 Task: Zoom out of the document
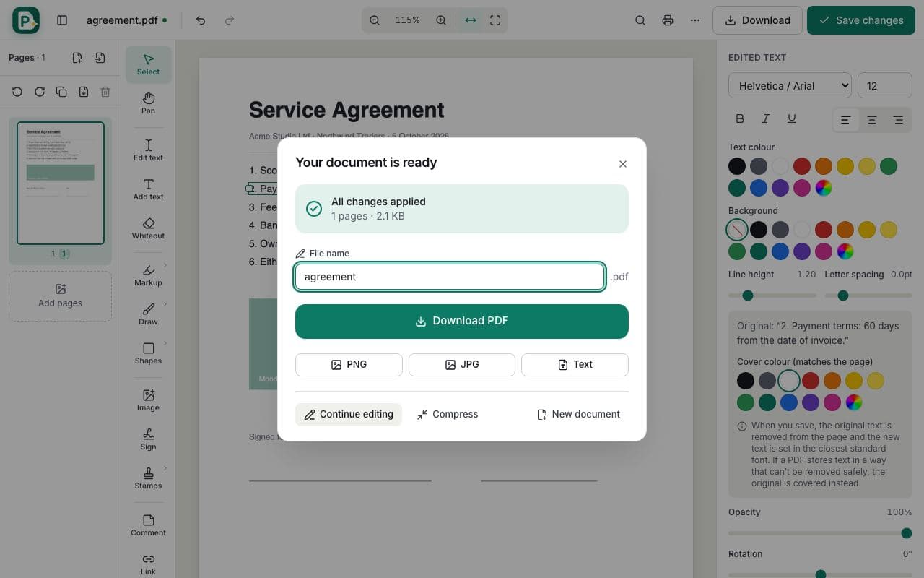click(x=375, y=20)
